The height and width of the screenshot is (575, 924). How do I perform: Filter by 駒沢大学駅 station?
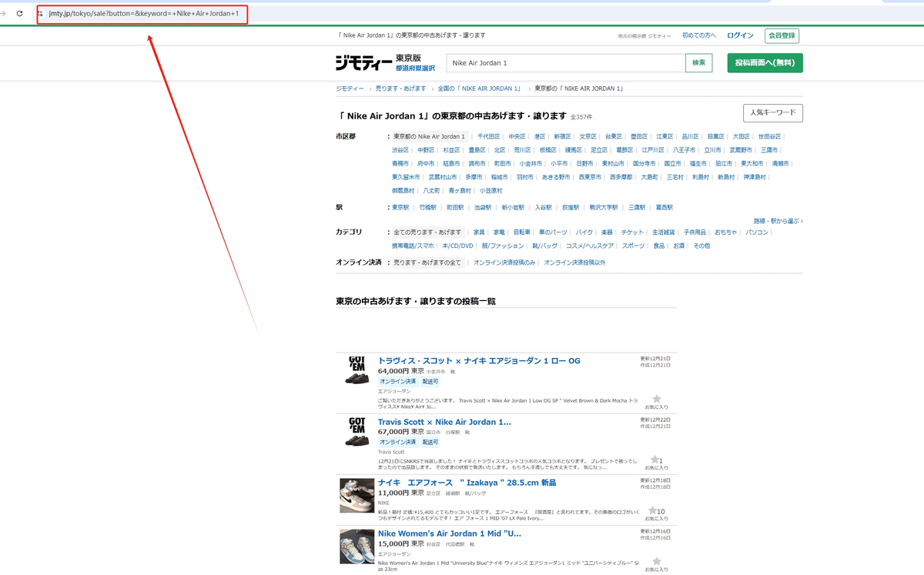point(603,207)
